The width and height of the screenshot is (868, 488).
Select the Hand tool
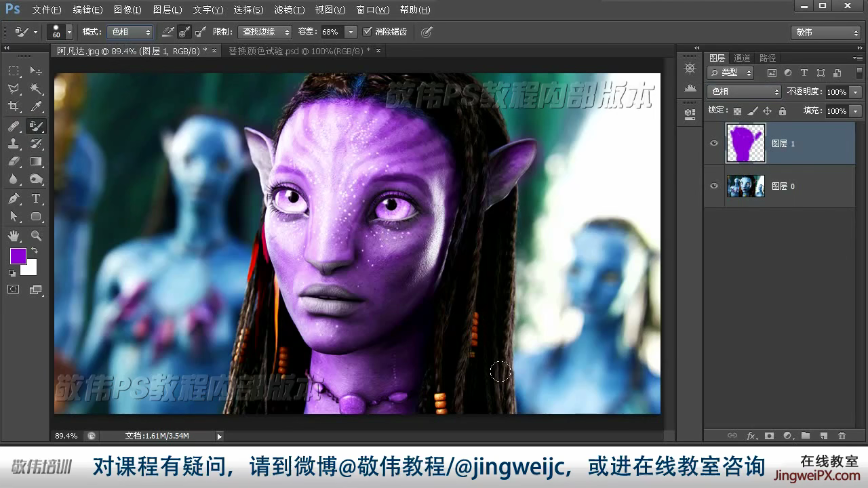(14, 236)
